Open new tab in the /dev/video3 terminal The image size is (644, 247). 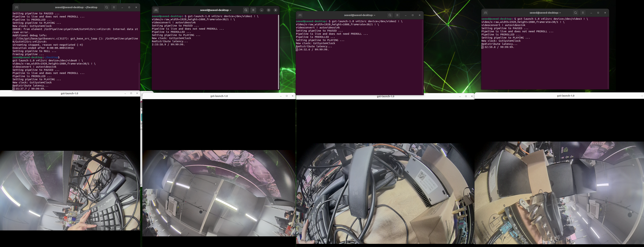click(x=485, y=13)
